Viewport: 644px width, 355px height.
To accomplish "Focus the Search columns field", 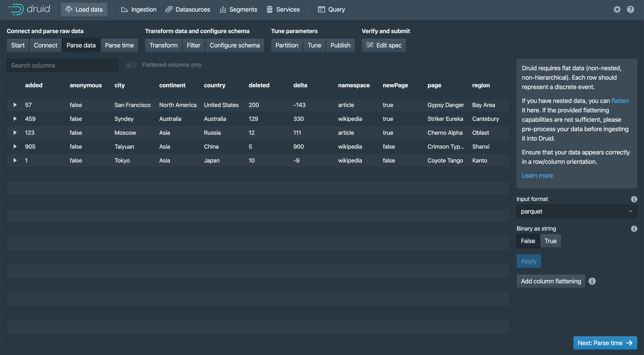I will click(63, 65).
